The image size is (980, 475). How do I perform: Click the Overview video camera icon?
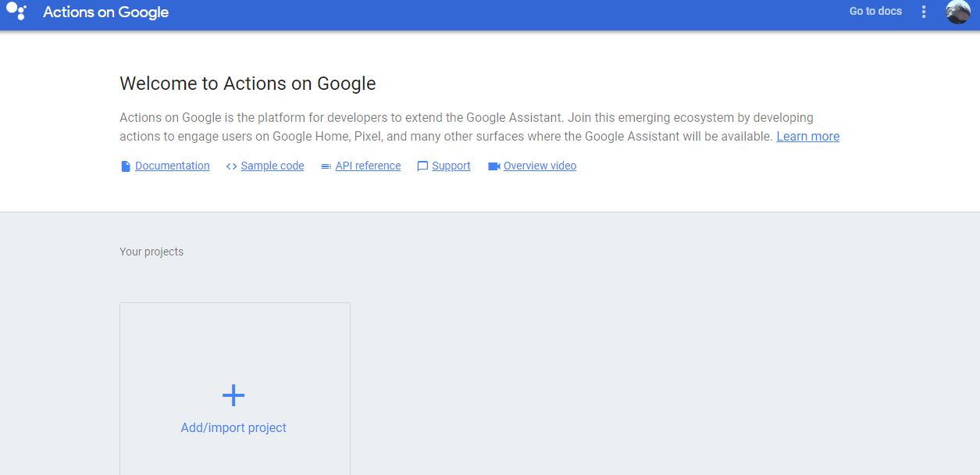point(494,166)
